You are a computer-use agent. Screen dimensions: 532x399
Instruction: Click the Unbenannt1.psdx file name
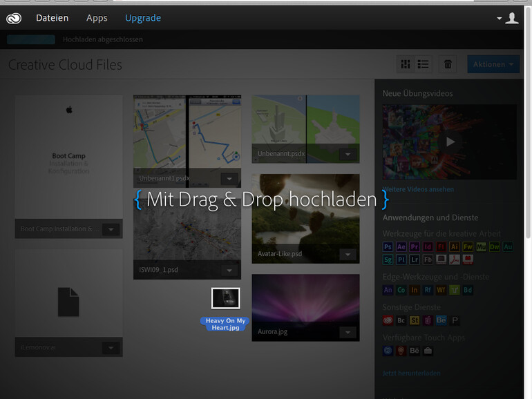coord(164,178)
